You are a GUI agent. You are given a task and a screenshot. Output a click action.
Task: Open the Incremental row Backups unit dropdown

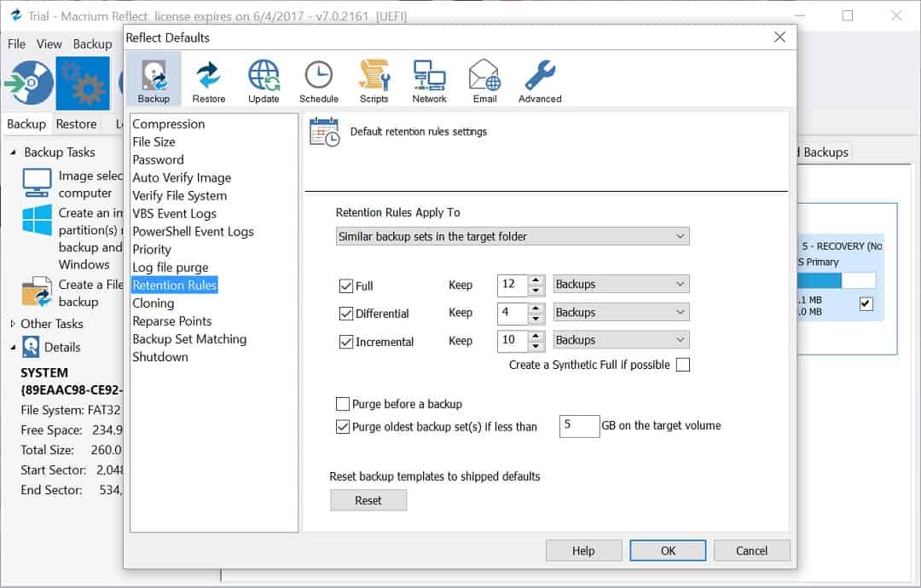[x=621, y=340]
